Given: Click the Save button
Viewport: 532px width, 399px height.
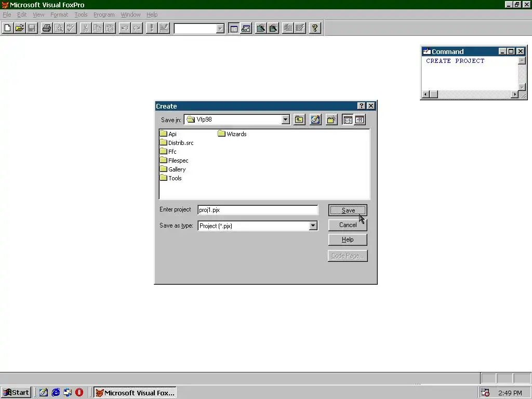Looking at the screenshot, I should (348, 210).
